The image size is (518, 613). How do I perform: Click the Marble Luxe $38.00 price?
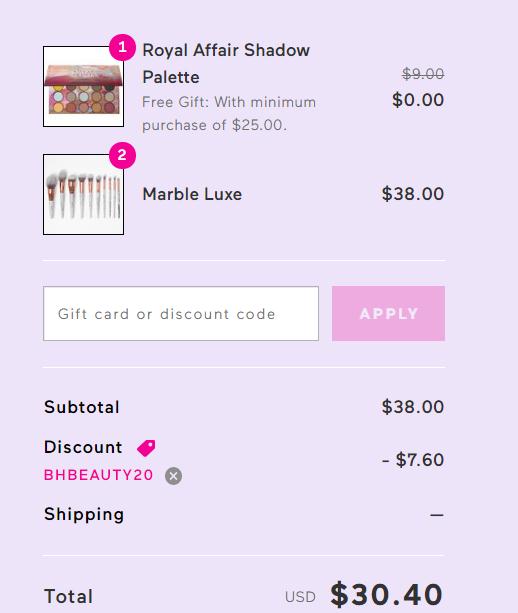click(x=413, y=194)
